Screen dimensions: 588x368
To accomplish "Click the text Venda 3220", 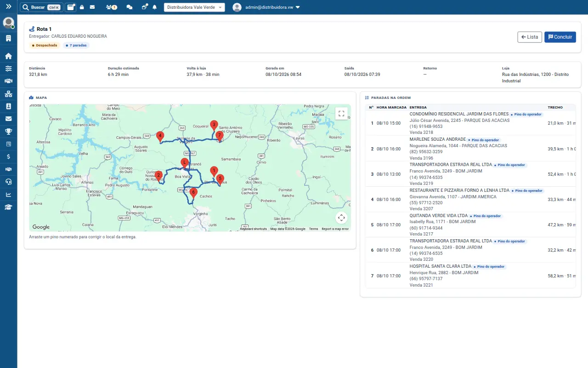I will [x=421, y=259].
